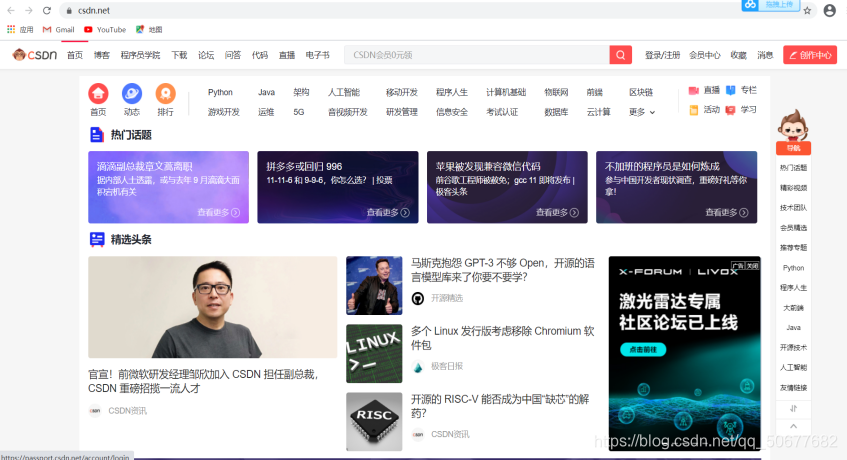This screenshot has height=460, width=847.
Task: Click 查看更多 on 苹果 微信代码 card
Action: click(x=557, y=213)
